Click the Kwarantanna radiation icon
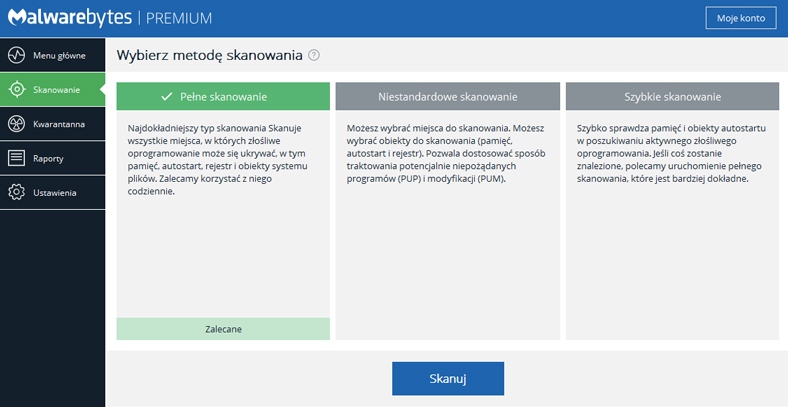Image resolution: width=788 pixels, height=407 pixels. 17,124
